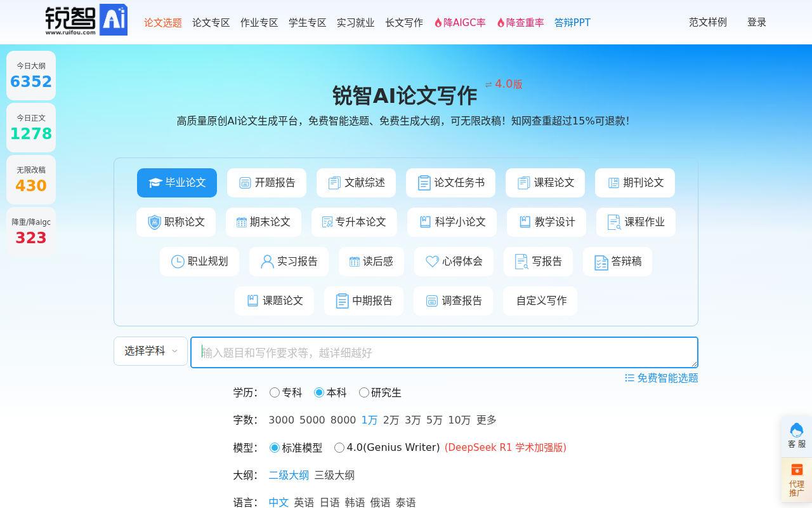This screenshot has width=812, height=508.
Task: Choose the 开题报告 document type
Action: point(266,183)
